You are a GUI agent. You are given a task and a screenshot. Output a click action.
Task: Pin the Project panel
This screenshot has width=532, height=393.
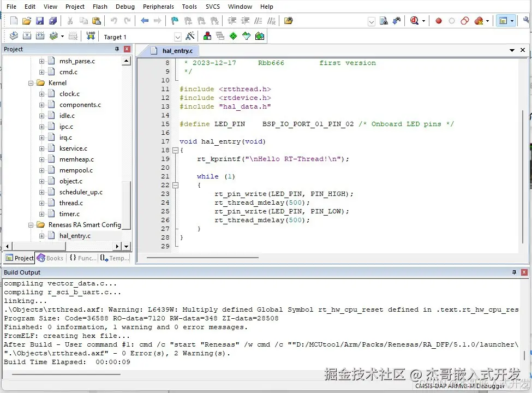[x=117, y=49]
